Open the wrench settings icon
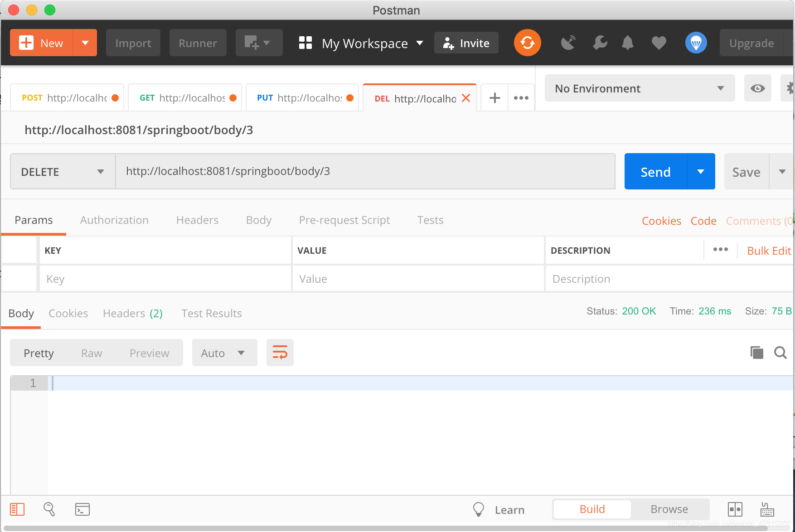Screen dimensions: 795x532 pos(600,43)
